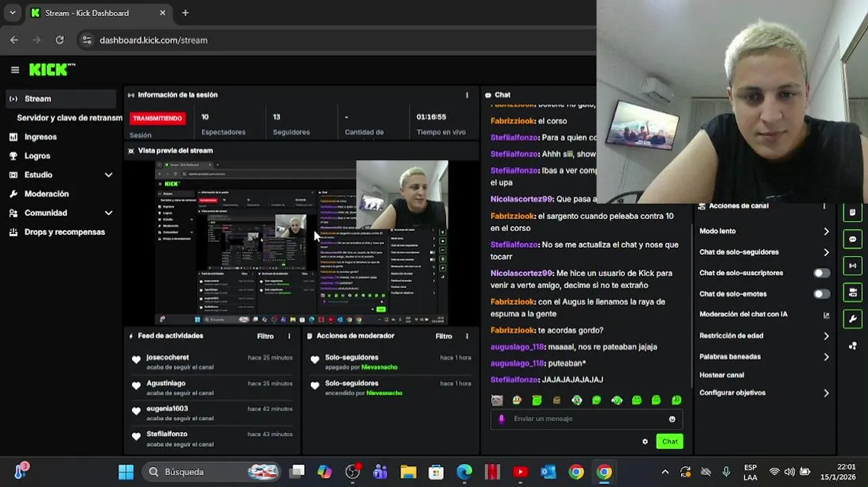Click the camera layout icon in right rail
Screen dimensions: 868x487
point(852,292)
